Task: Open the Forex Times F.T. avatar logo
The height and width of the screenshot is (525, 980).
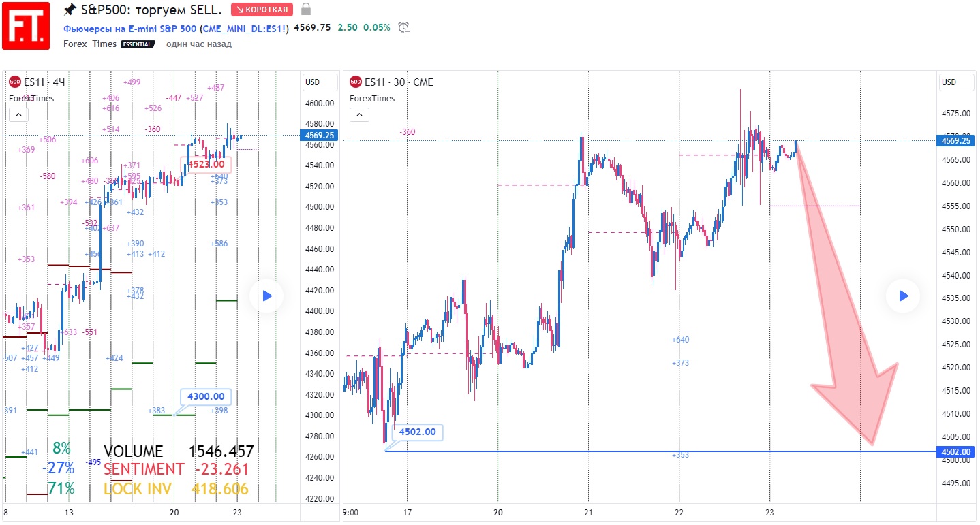Action: [x=26, y=26]
